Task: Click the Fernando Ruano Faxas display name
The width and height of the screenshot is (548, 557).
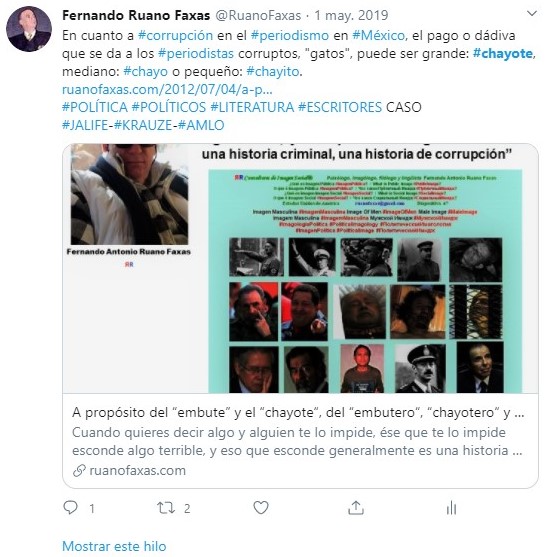Action: pyautogui.click(x=136, y=15)
